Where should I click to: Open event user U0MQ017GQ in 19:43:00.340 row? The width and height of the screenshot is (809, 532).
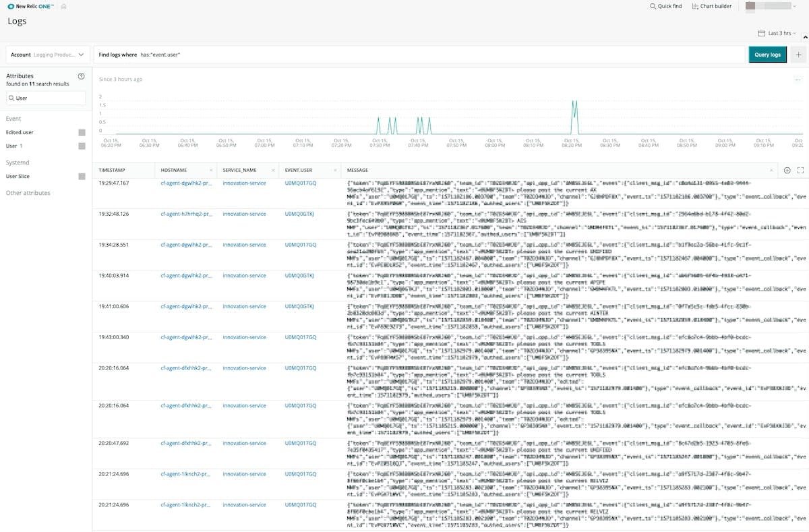point(300,337)
